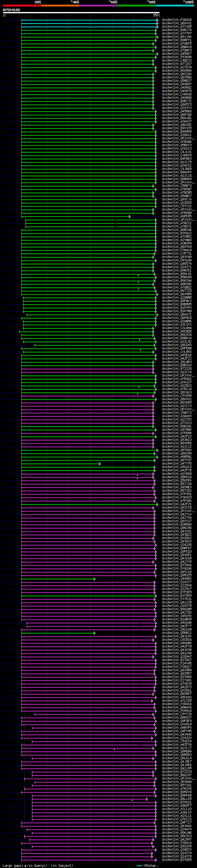Select hit label UniRef100_P38415

pos(176,498)
